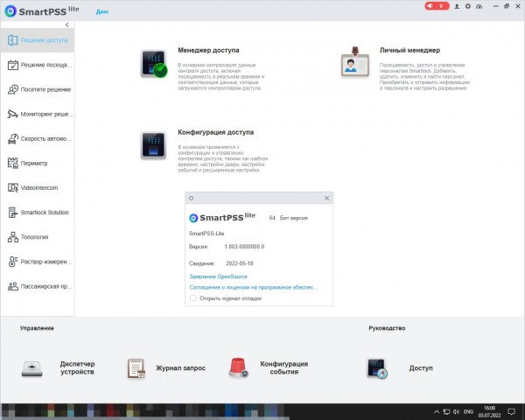525x420 pixels.
Task: Click the Доступ guide icon
Action: pyautogui.click(x=377, y=368)
